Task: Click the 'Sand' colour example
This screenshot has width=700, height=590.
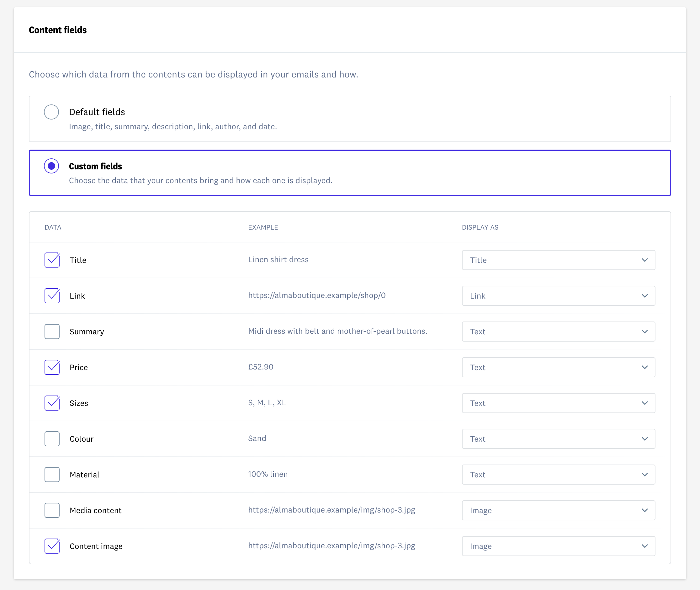Action: tap(257, 439)
